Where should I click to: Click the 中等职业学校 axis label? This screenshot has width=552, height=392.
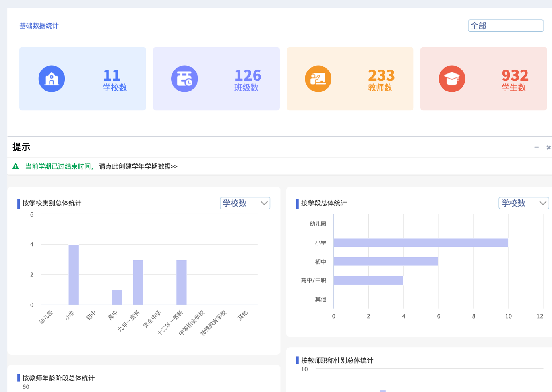[192, 322]
